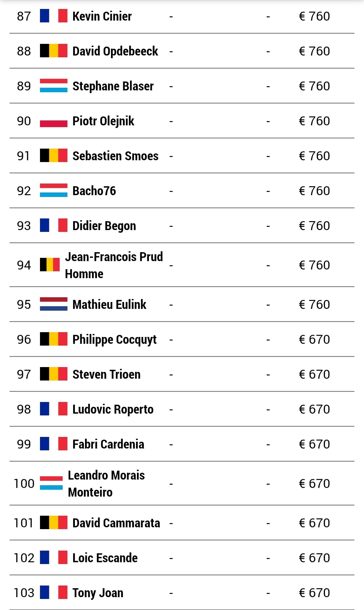The image size is (364, 610).
Task: Click rank number 100
Action: [x=24, y=483]
